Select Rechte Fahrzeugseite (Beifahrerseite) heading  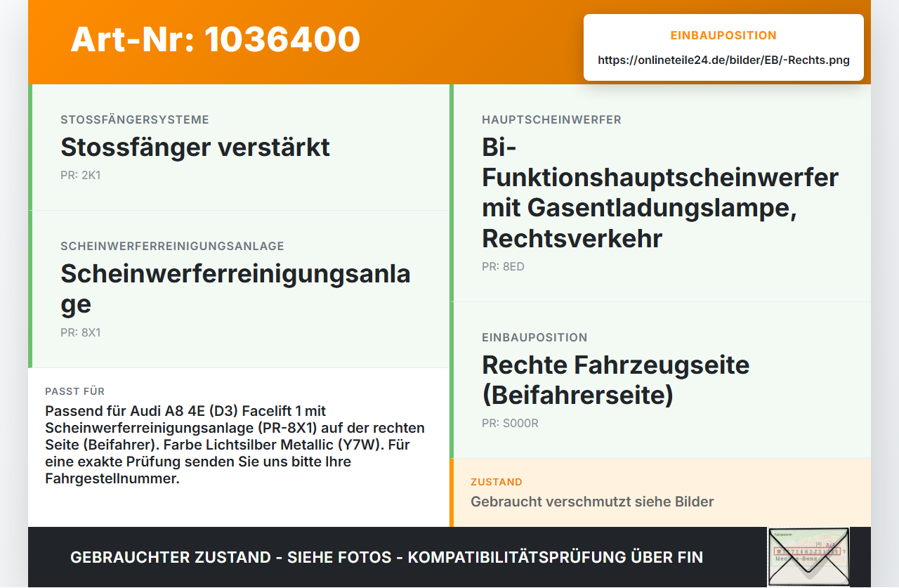616,380
